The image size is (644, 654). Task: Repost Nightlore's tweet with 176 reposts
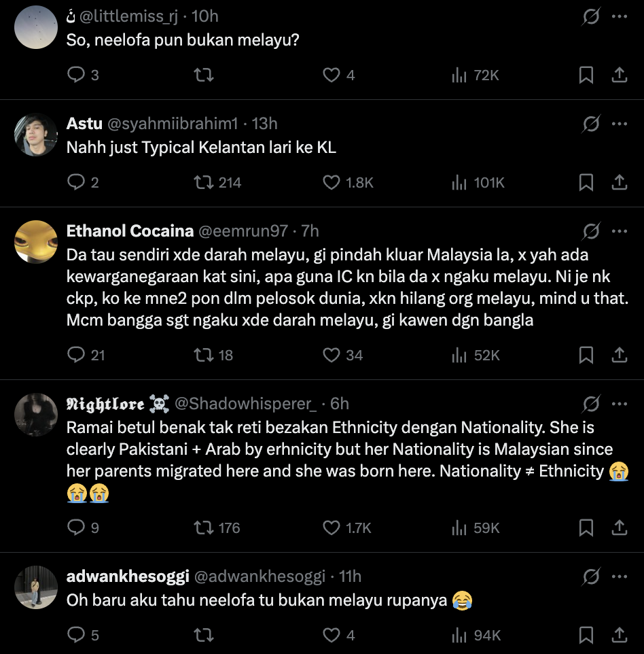click(204, 528)
